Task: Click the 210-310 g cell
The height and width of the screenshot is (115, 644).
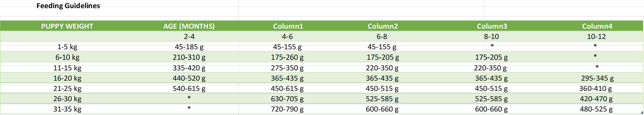Action: point(189,57)
